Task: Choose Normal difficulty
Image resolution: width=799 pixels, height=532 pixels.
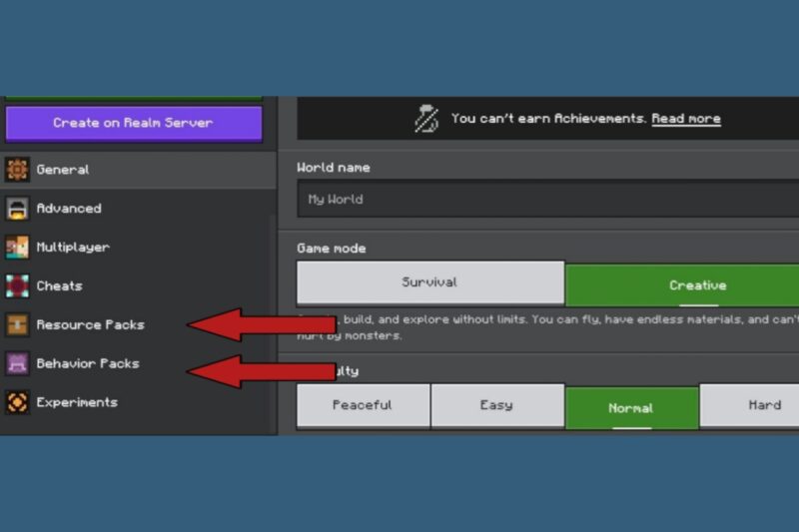Action: coord(632,408)
